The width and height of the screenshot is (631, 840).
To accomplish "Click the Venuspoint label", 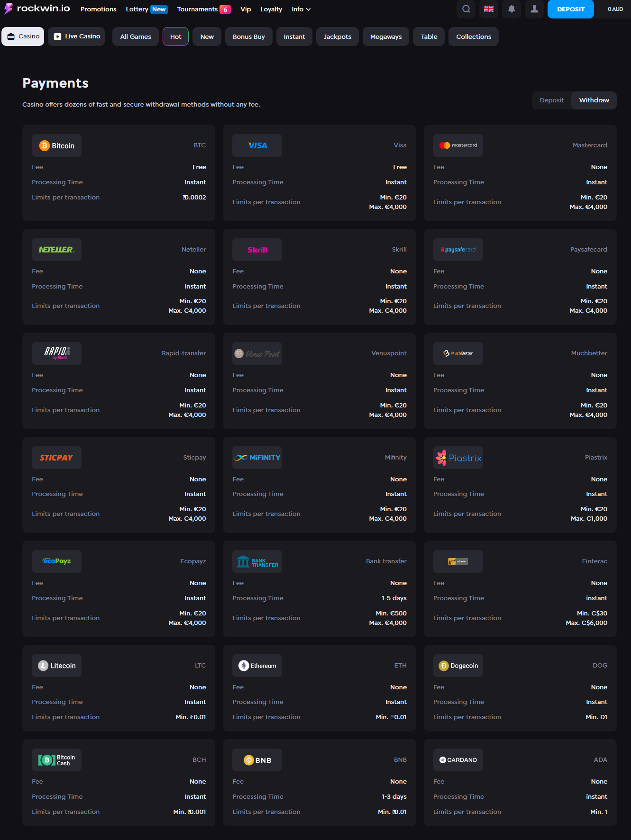I will point(389,353).
